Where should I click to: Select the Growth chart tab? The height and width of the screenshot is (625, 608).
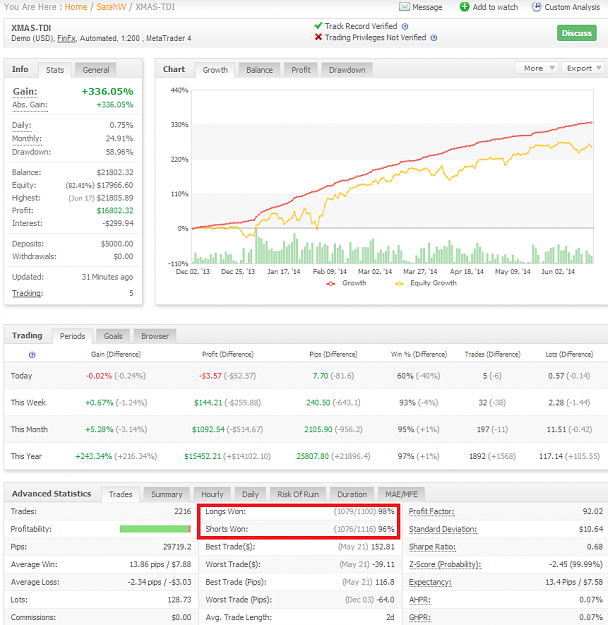coord(215,70)
